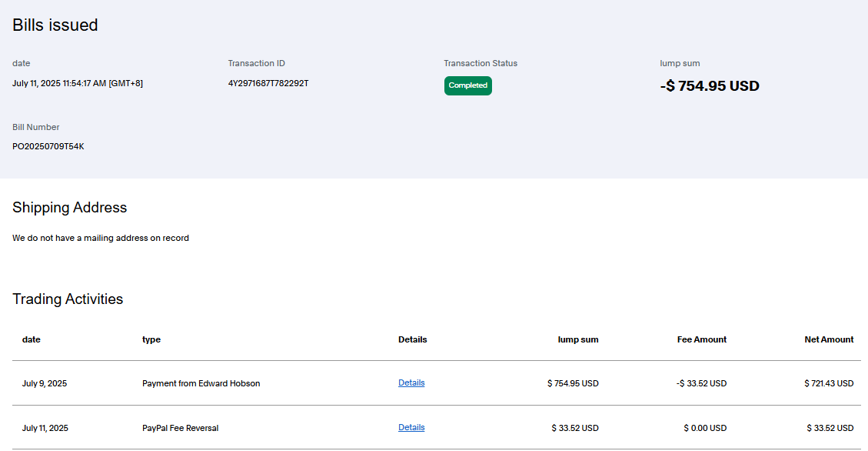Click the bill number PO20250709T54K
The height and width of the screenshot is (451, 868).
pos(48,146)
